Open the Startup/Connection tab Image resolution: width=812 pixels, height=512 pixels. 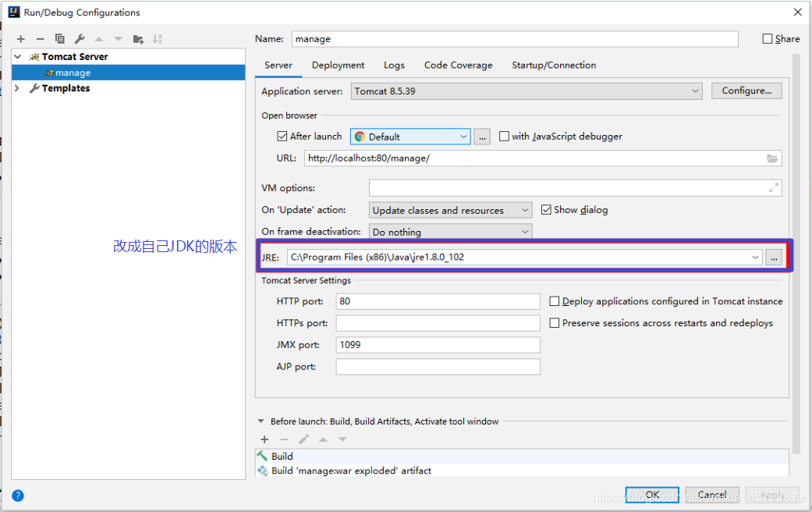(554, 65)
